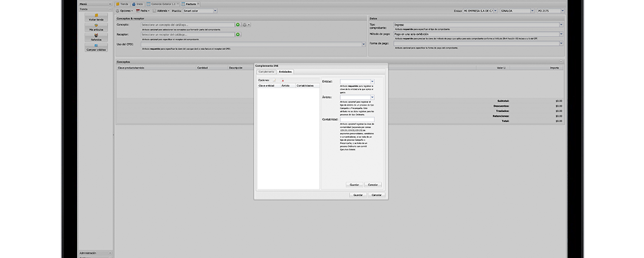Click the inner Guardar button in Entidades
Viewport: 644px width, 258px height.
pos(354,185)
